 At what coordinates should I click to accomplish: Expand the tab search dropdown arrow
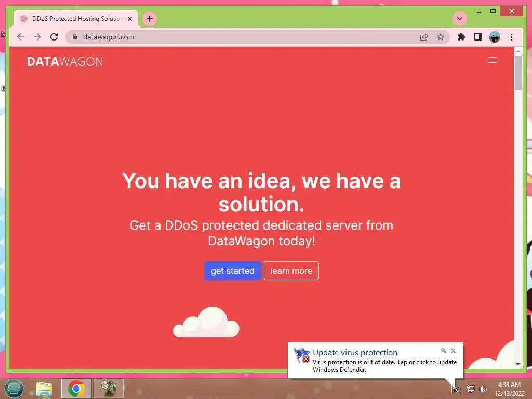coord(460,19)
